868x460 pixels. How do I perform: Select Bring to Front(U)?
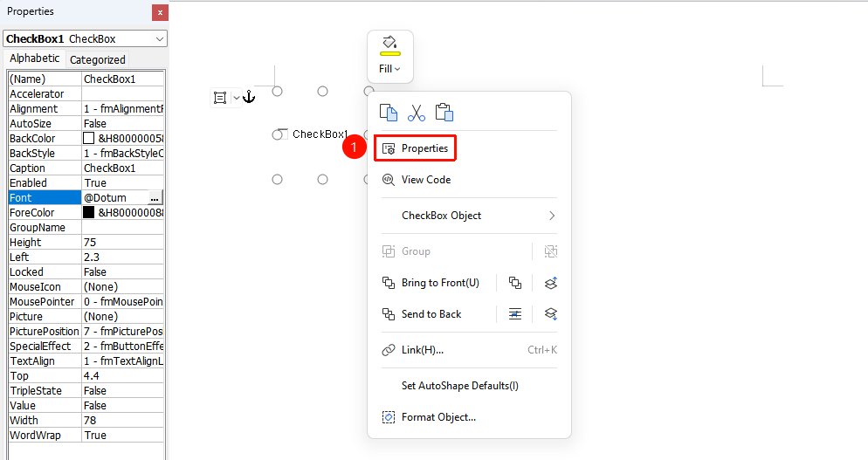coord(440,283)
